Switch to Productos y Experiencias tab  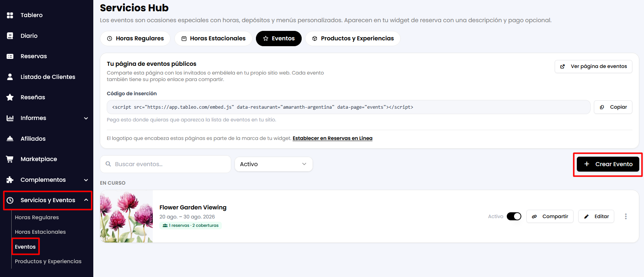353,39
